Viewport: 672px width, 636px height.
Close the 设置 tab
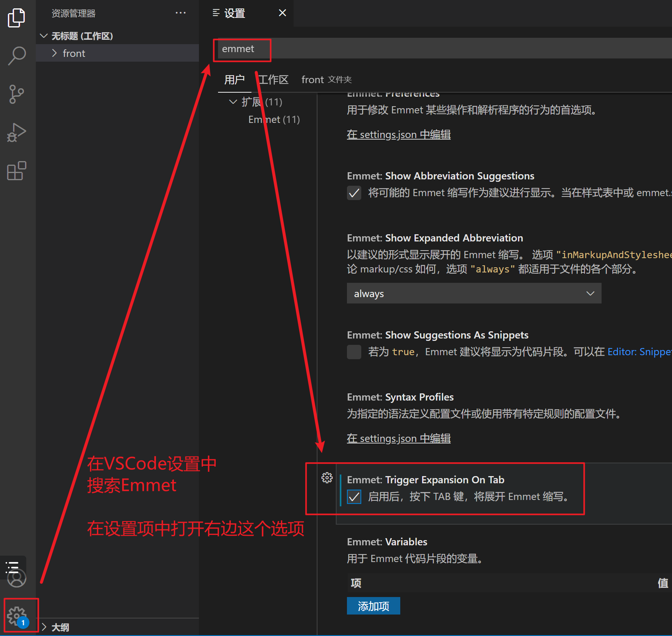point(282,13)
